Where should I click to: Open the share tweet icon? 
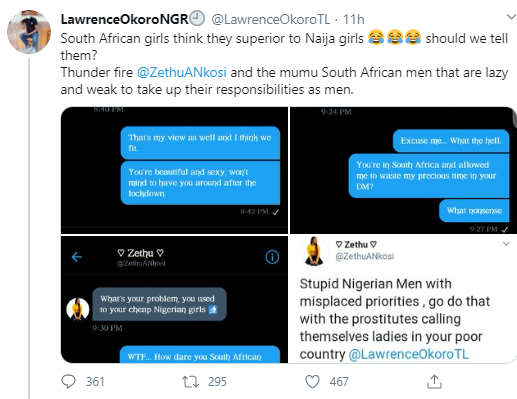[434, 381]
